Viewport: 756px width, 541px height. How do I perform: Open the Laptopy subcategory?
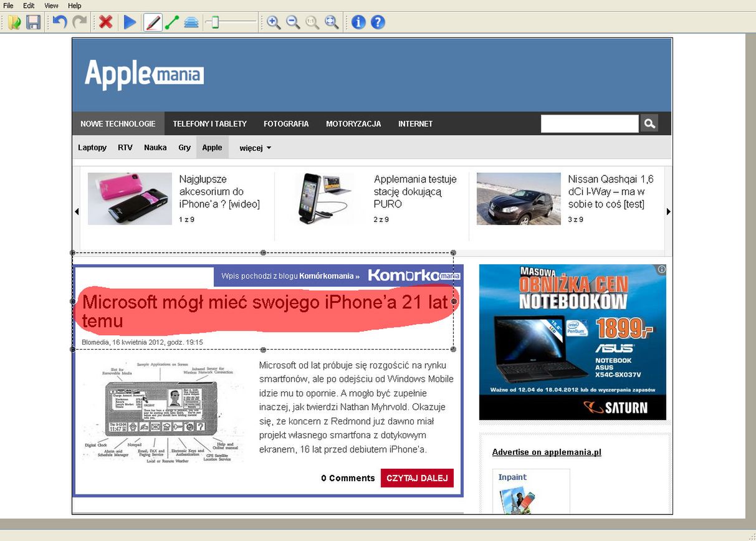pyautogui.click(x=92, y=148)
